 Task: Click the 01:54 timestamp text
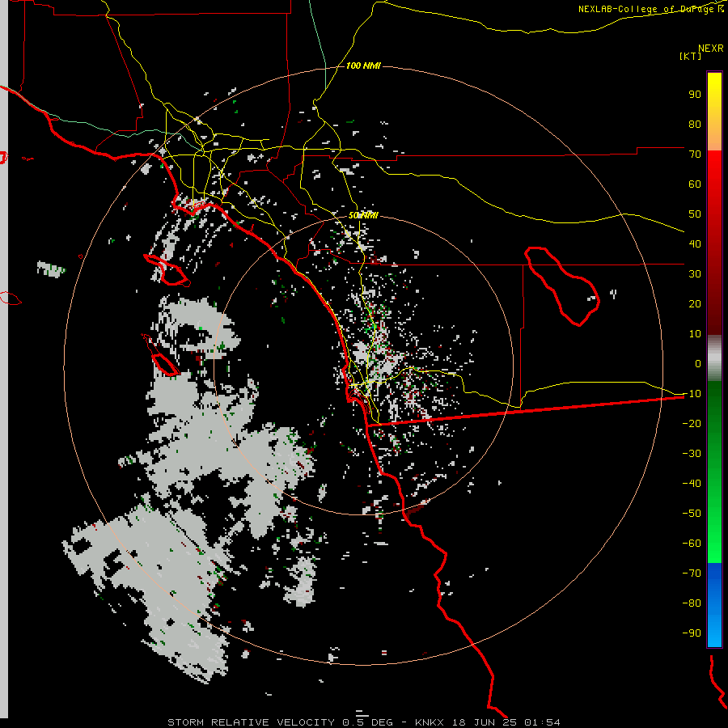pos(542,722)
